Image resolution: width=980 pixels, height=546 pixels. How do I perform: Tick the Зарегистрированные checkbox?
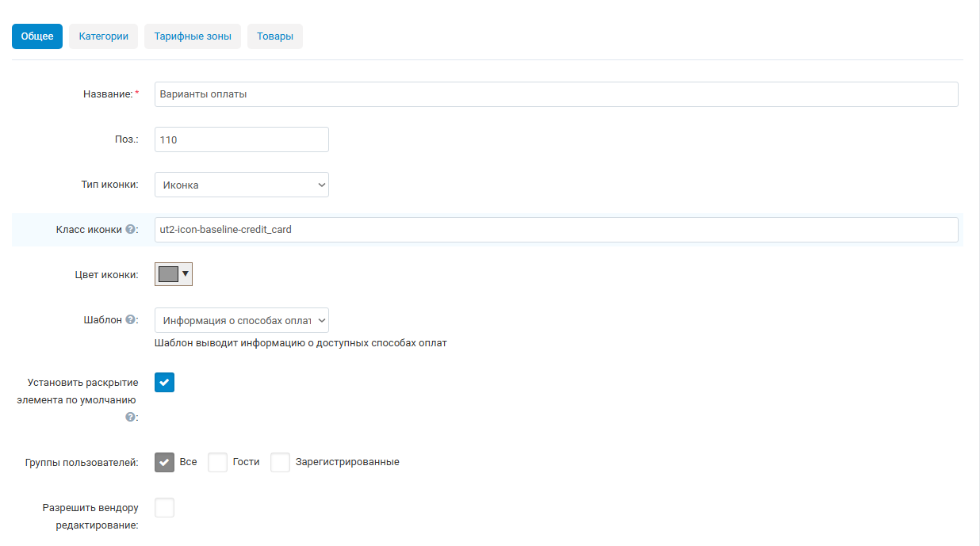(280, 462)
